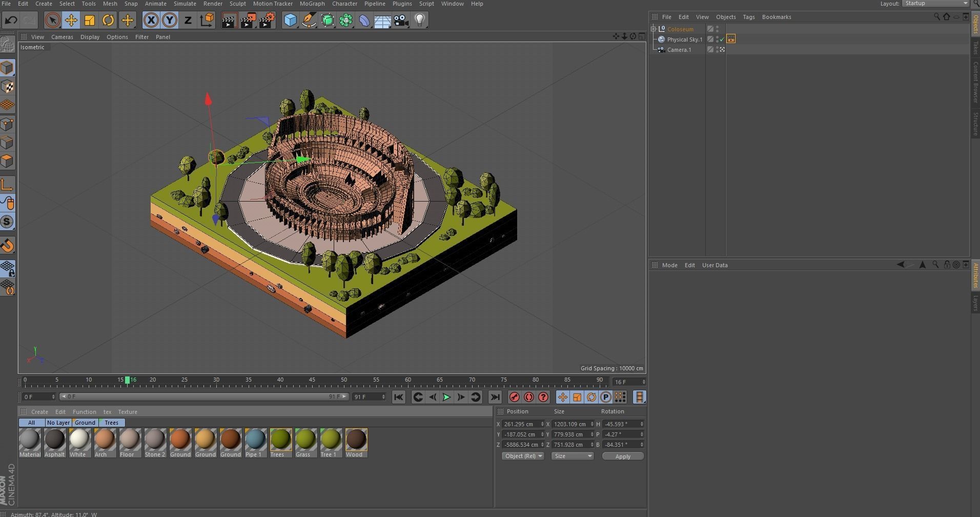Enable Snap in left palette
The width and height of the screenshot is (980, 517).
pos(7,222)
